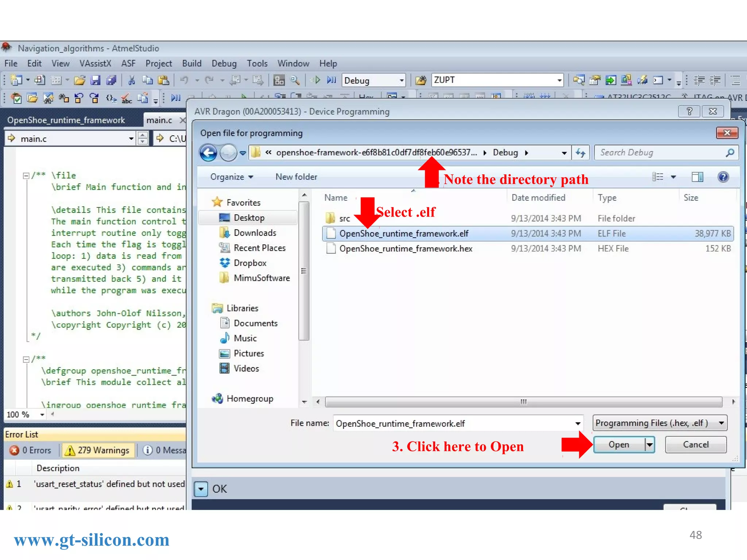Click the green Start Debugging play icon

point(317,80)
